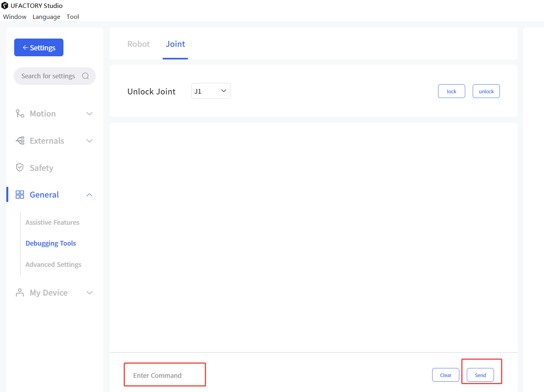Open Assistive Features submenu item
This screenshot has height=392, width=544.
pos(52,222)
